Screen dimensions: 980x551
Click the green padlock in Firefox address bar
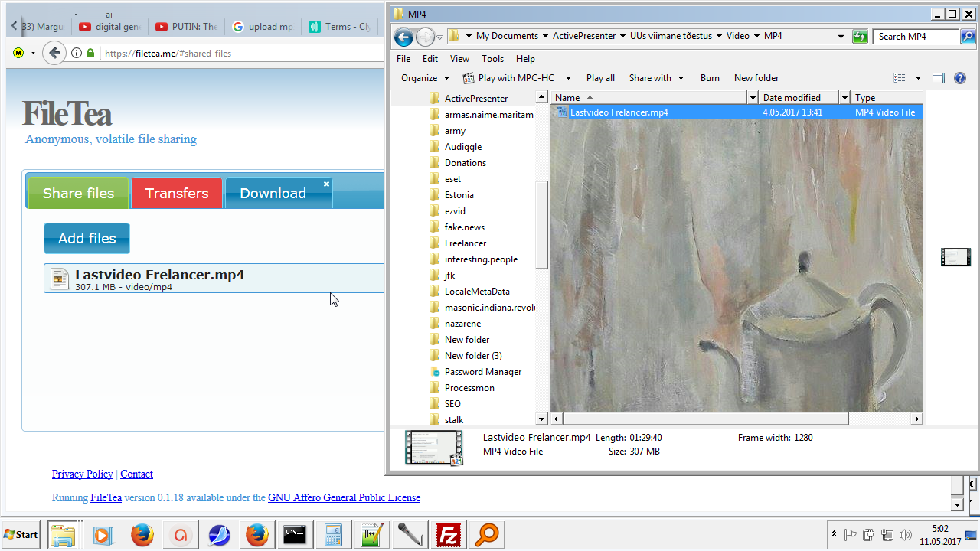[90, 53]
